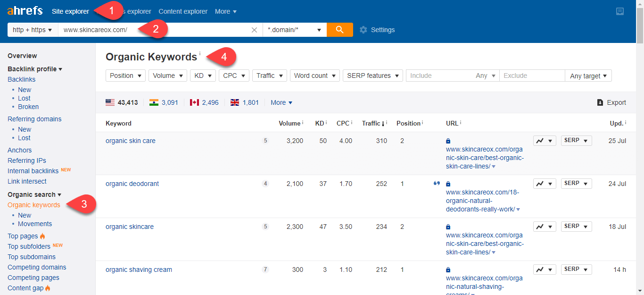Click the SERP features count badge for organic skin care
The image size is (644, 295).
pos(265,141)
